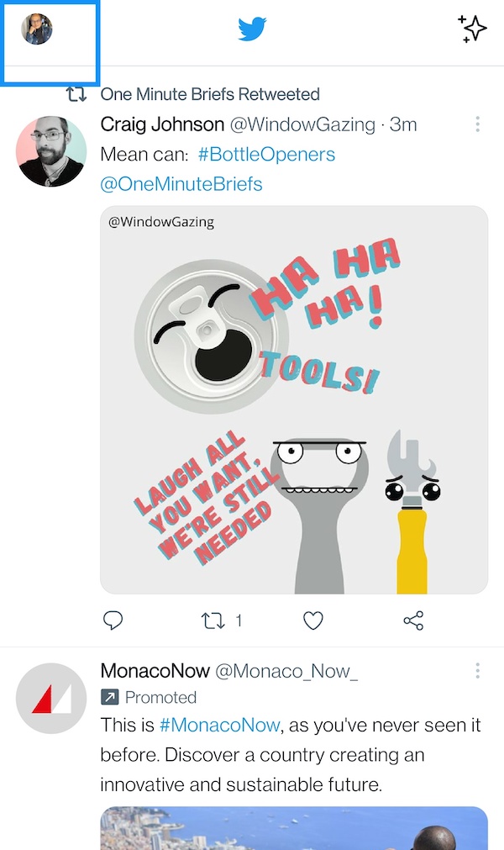Open more options on MonacoNow's promoted tweet

477,670
